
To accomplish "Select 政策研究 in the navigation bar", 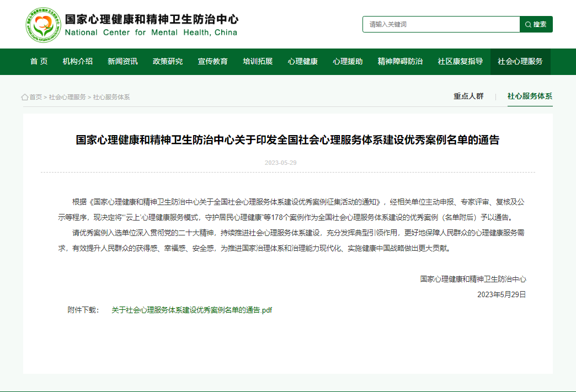I will 168,61.
